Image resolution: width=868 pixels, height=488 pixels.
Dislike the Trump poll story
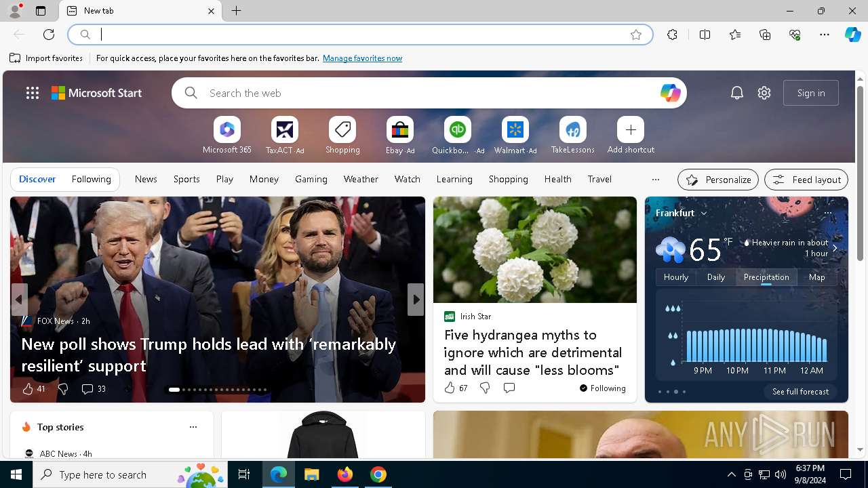[63, 388]
